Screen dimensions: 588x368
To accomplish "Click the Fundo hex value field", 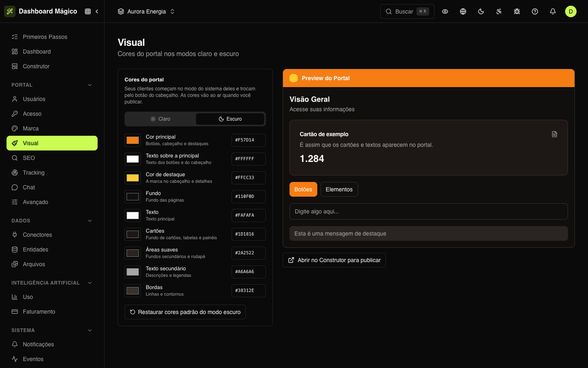I will pyautogui.click(x=249, y=197).
